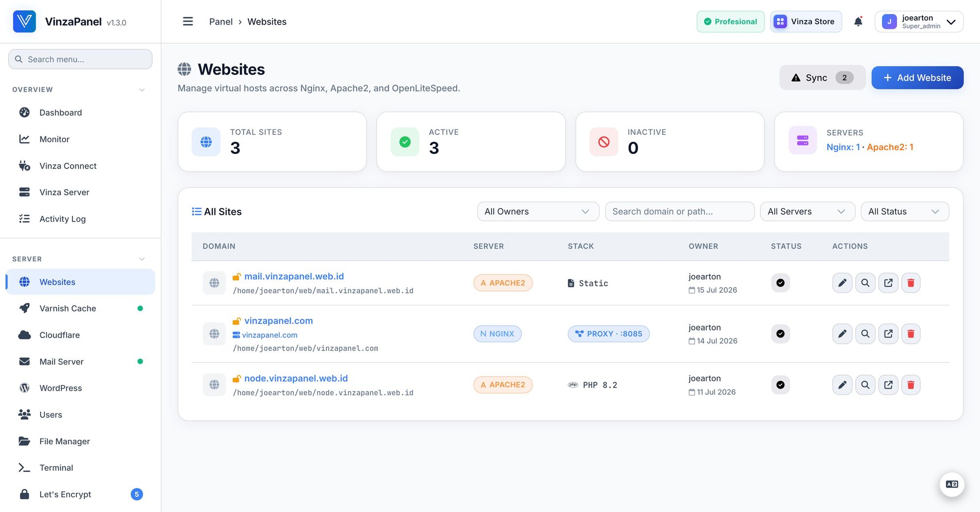The height and width of the screenshot is (512, 980).
Task: Click the Profesional license badge
Action: tap(731, 22)
